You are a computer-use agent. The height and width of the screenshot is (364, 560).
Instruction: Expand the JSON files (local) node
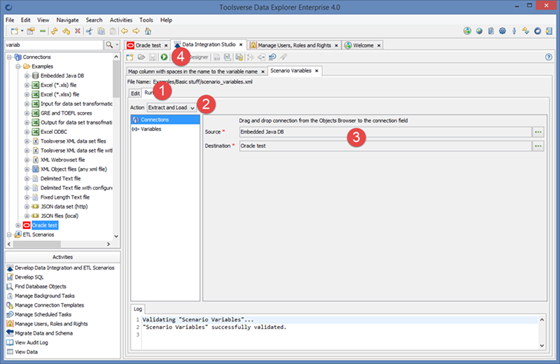click(x=27, y=216)
